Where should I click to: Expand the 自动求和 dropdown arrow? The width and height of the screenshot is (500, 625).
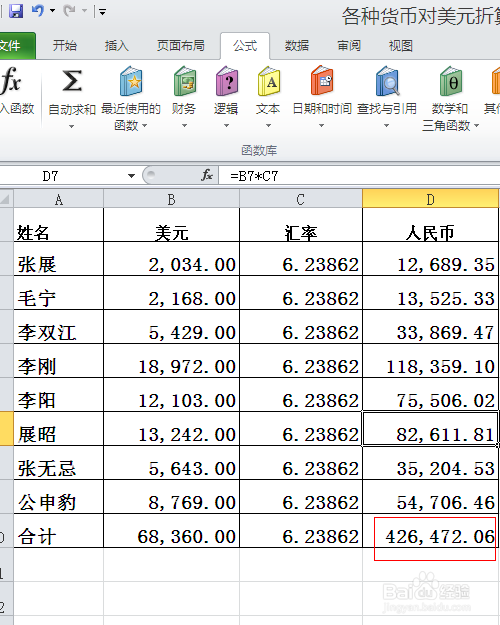point(72,126)
